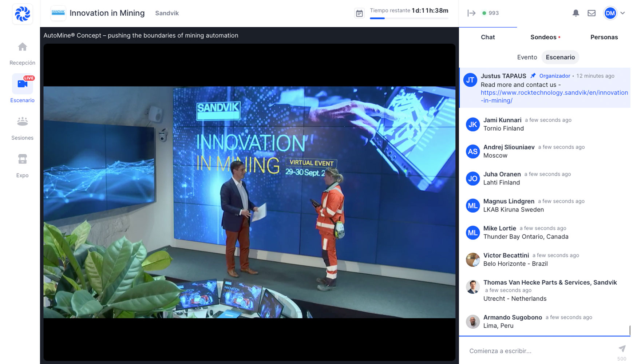Open the notifications bell
Viewport: 637px width, 364px height.
tap(575, 13)
